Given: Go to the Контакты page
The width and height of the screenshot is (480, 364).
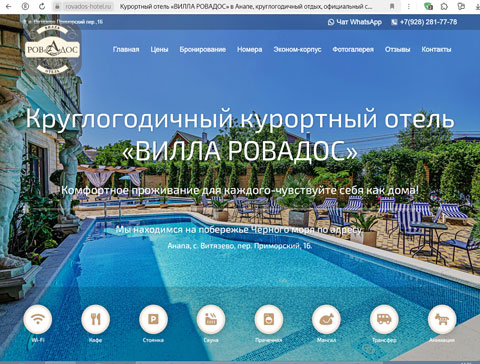Looking at the screenshot, I should (x=436, y=49).
